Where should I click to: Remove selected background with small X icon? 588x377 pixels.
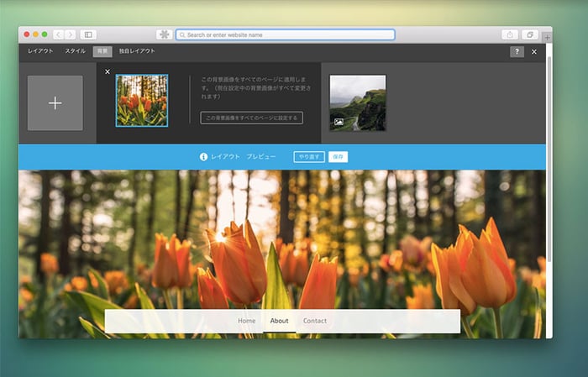108,71
